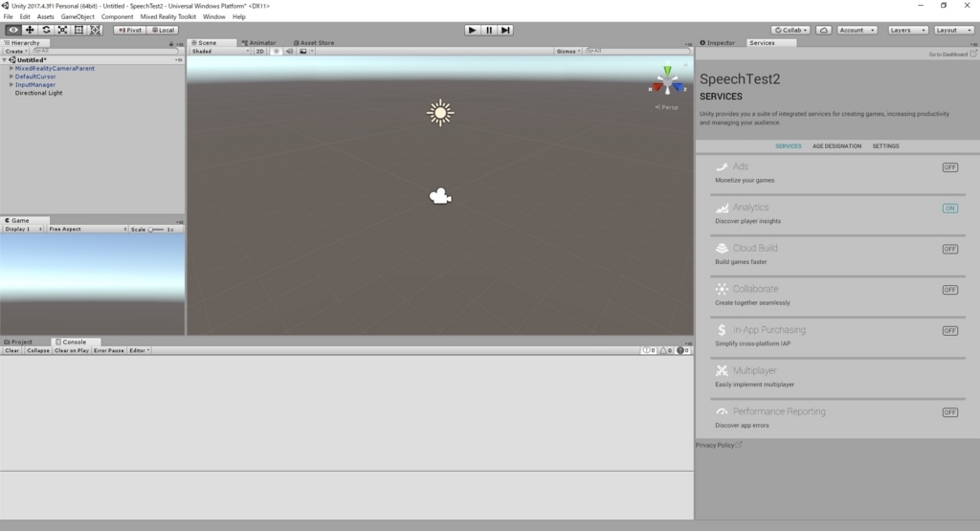Select the Rotate tool
Viewport: 980px width, 531px height.
pyautogui.click(x=46, y=30)
